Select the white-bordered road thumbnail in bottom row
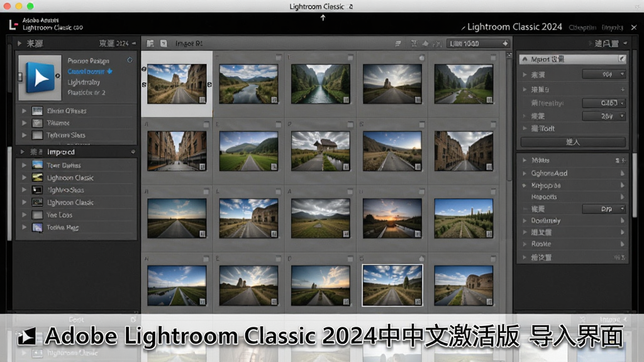Viewport: 644px width, 362px height. (x=392, y=285)
